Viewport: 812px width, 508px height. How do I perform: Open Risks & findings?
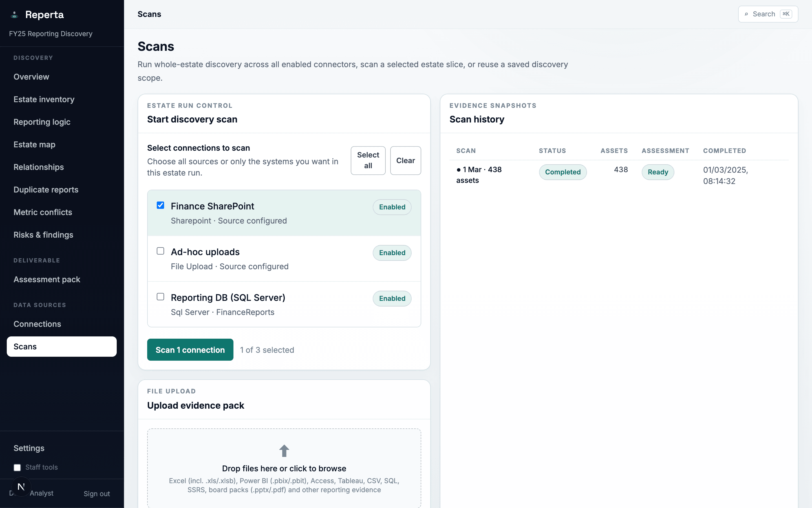point(62,235)
